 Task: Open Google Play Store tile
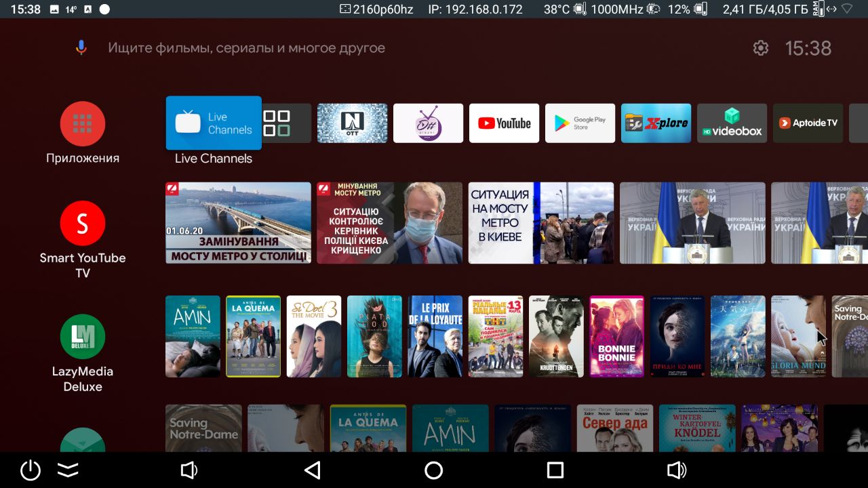point(580,123)
